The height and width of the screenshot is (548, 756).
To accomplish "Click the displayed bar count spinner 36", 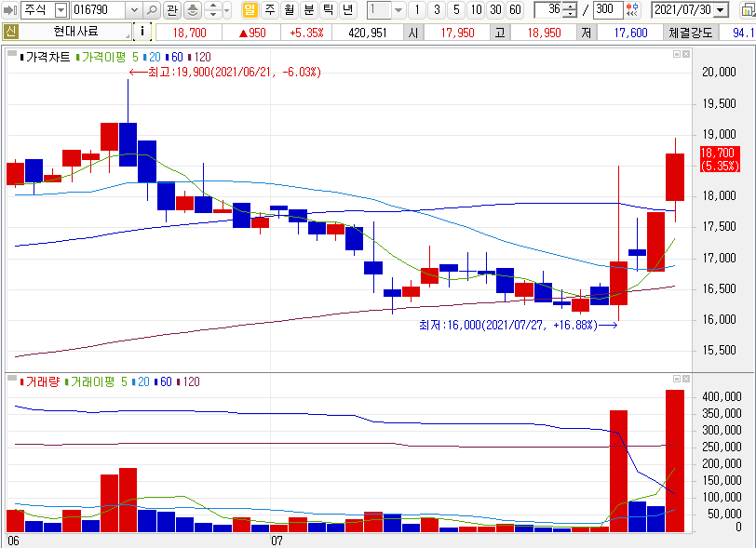I will click(556, 9).
